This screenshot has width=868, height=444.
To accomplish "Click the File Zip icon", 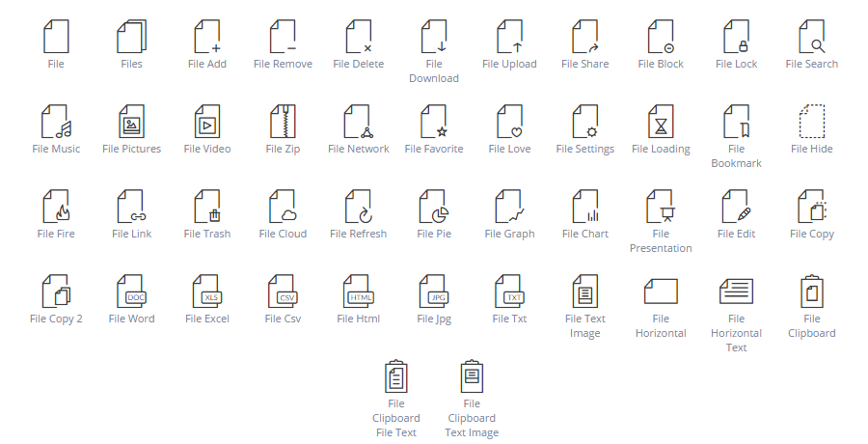I will 283,122.
